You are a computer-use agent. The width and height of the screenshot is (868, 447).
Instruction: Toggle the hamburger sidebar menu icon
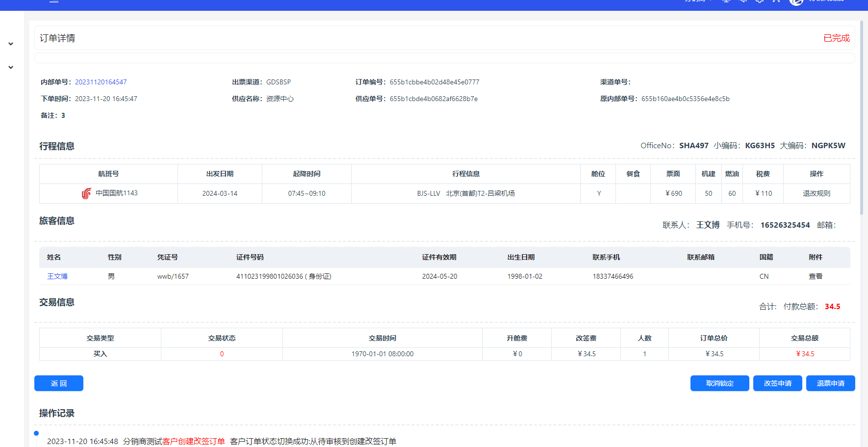54,1
